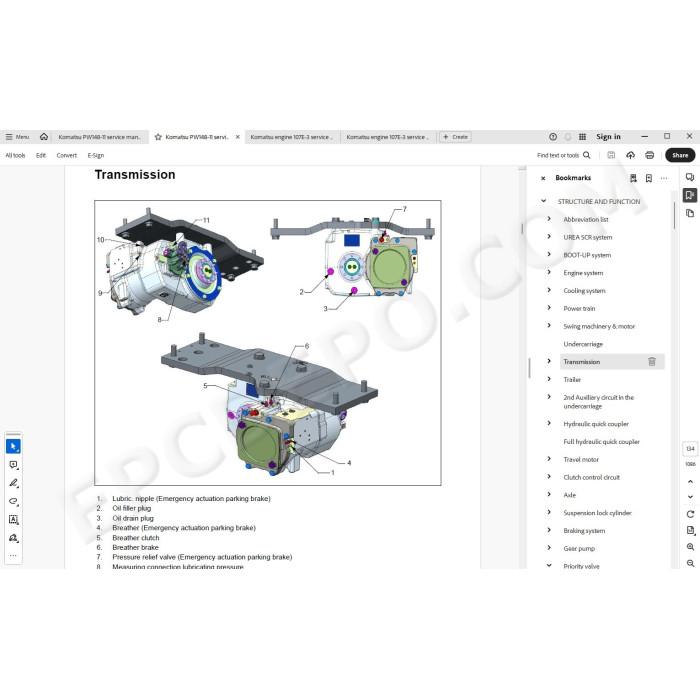This screenshot has width=700, height=700.
Task: Open 2nd Auxiliary circuit in the undercarriage bookmark
Action: 598,402
